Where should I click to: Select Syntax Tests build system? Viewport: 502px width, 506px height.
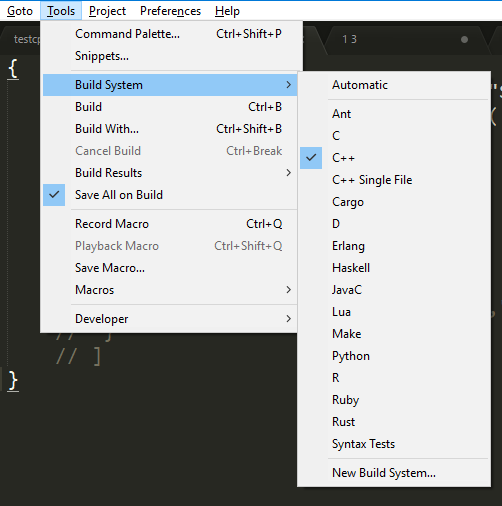tap(394, 444)
